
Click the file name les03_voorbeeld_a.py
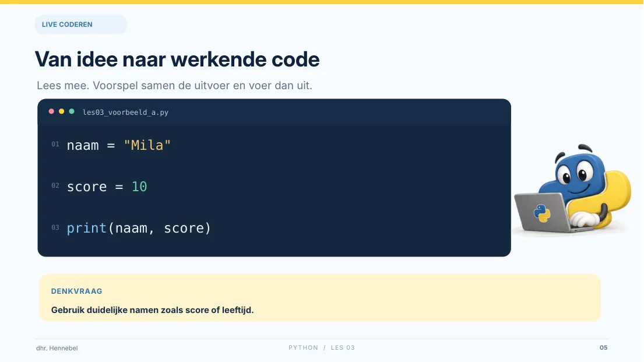pos(126,112)
